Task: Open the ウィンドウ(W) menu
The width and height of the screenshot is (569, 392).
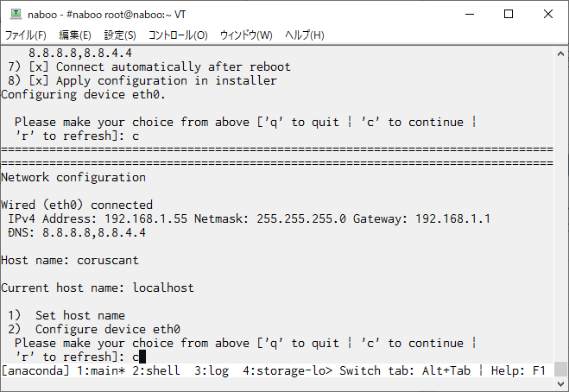Action: 246,35
